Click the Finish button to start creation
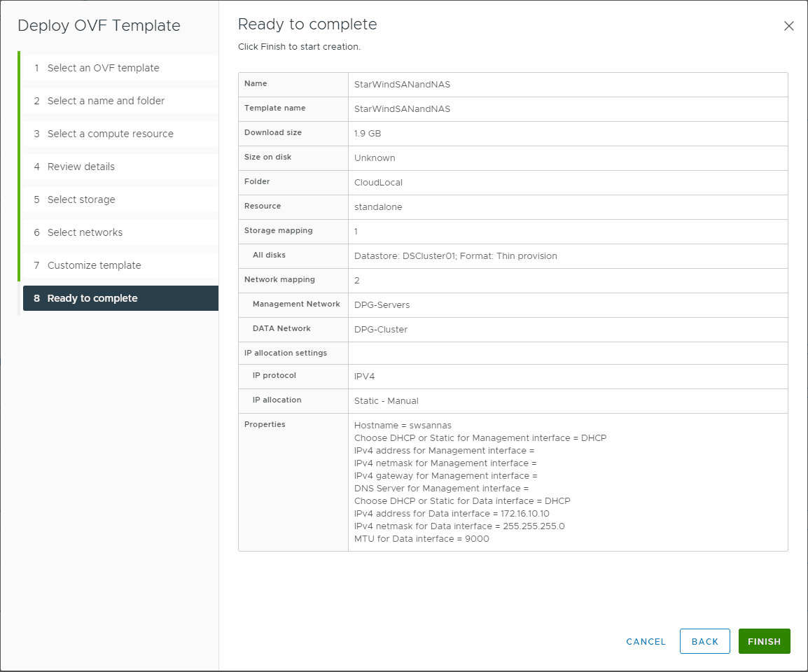 click(764, 641)
